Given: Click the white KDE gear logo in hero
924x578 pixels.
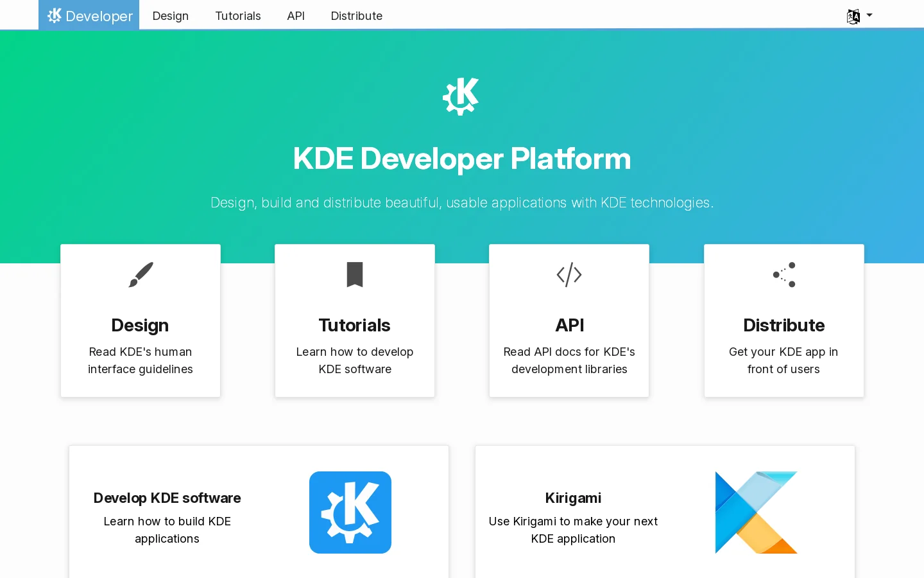Looking at the screenshot, I should (x=461, y=96).
